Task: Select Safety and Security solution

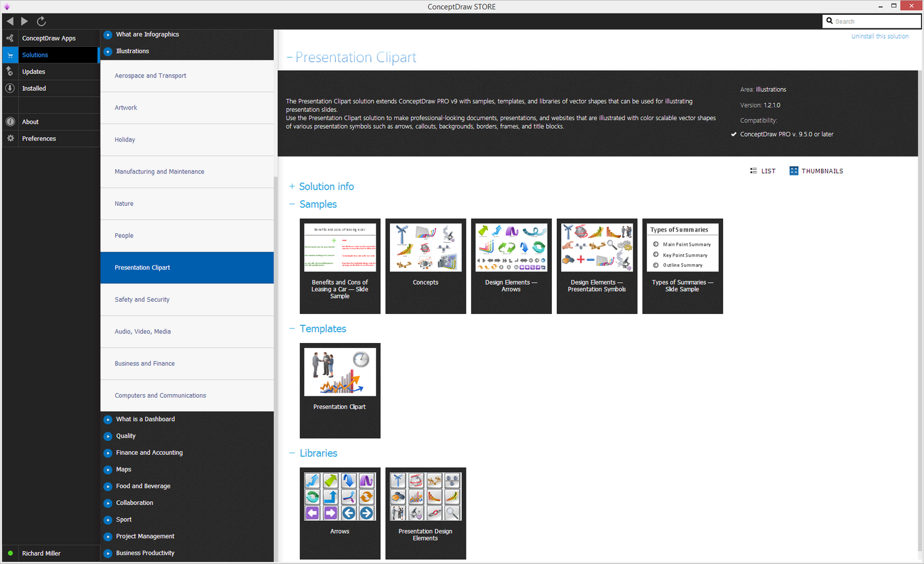Action: point(187,300)
